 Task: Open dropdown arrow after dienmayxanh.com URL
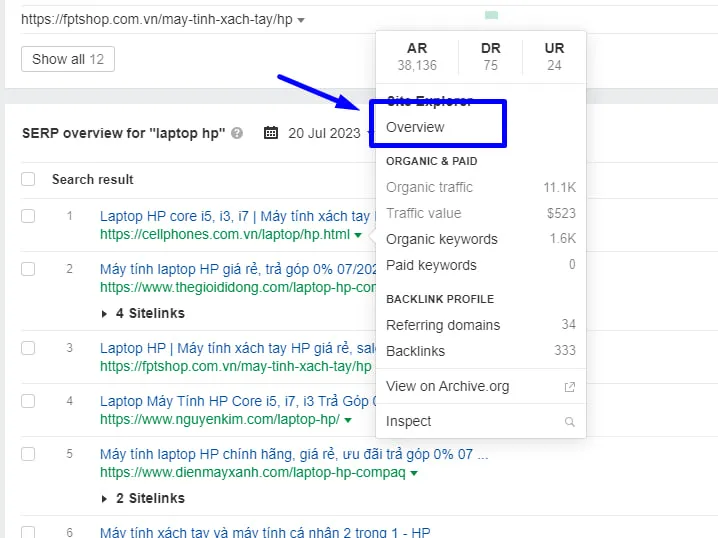(x=414, y=473)
